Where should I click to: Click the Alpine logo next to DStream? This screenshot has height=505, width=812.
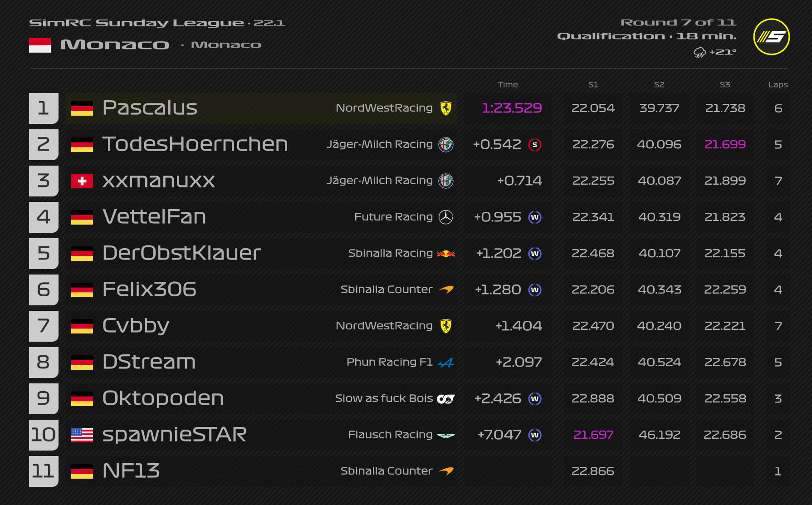[446, 363]
